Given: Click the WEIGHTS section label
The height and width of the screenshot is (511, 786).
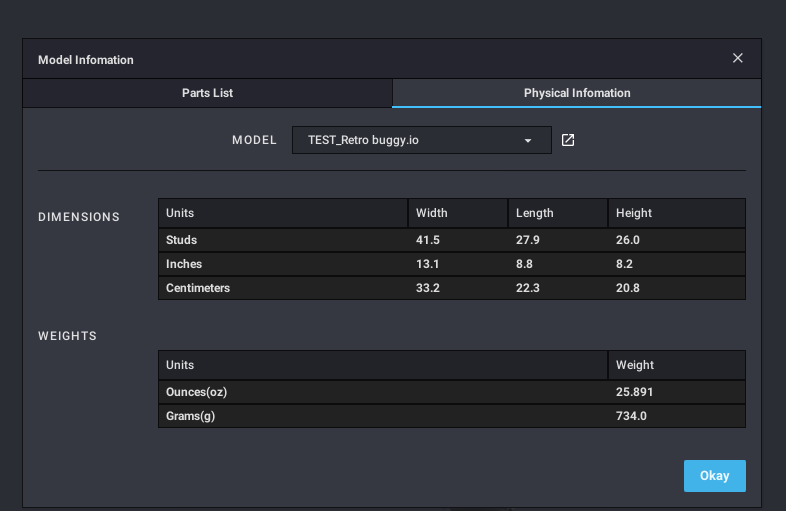Looking at the screenshot, I should (68, 336).
